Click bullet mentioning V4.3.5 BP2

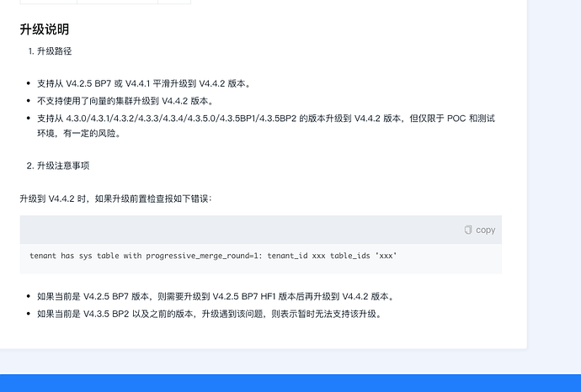210,314
